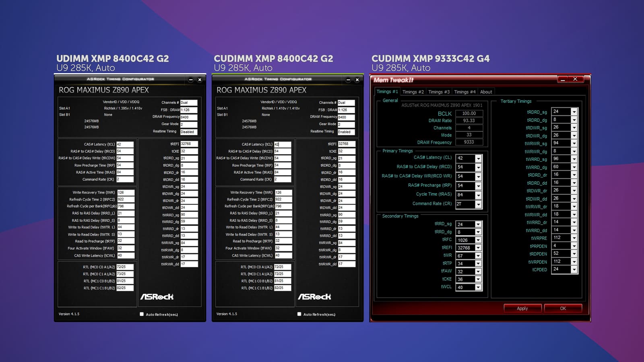This screenshot has height=362, width=644.
Task: Expand RAS# Precharge (tRP) dropdown
Action: tap(478, 186)
